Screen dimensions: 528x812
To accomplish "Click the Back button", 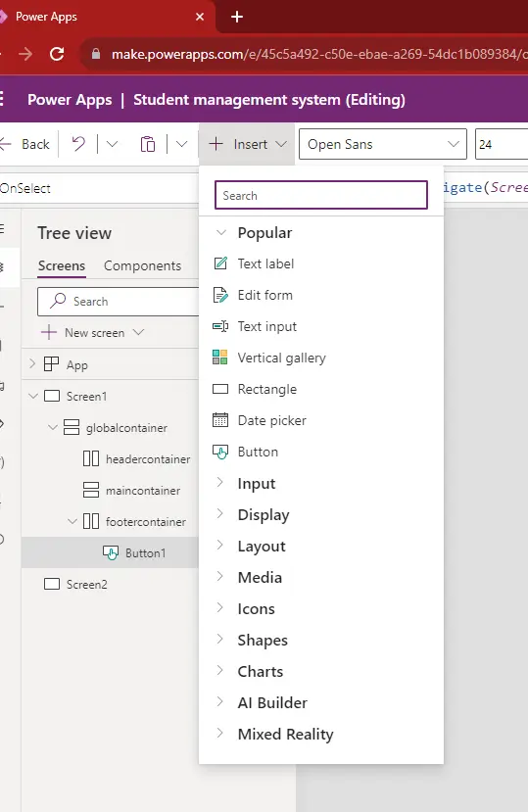I will [25, 144].
